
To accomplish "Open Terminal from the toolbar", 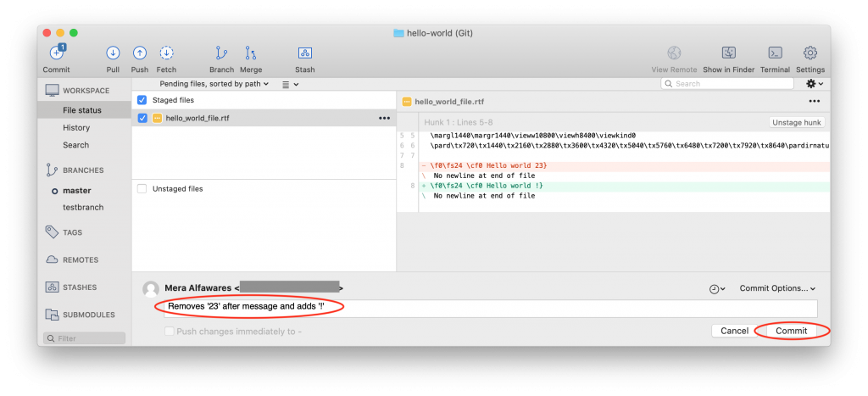I will pyautogui.click(x=775, y=54).
